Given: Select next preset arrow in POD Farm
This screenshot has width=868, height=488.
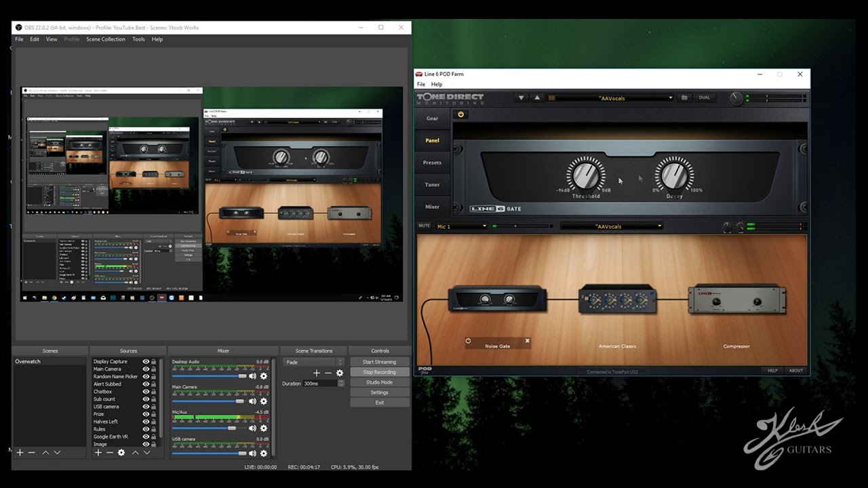Looking at the screenshot, I should pos(537,98).
